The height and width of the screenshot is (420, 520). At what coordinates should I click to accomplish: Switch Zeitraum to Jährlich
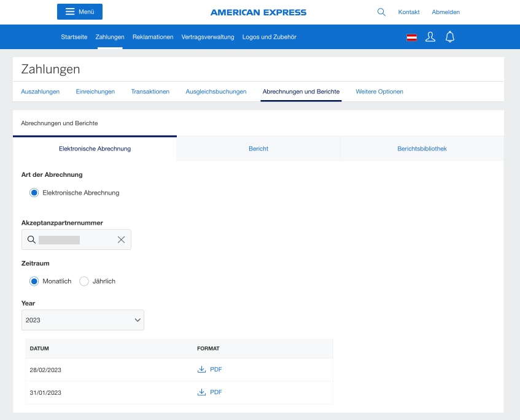click(84, 281)
